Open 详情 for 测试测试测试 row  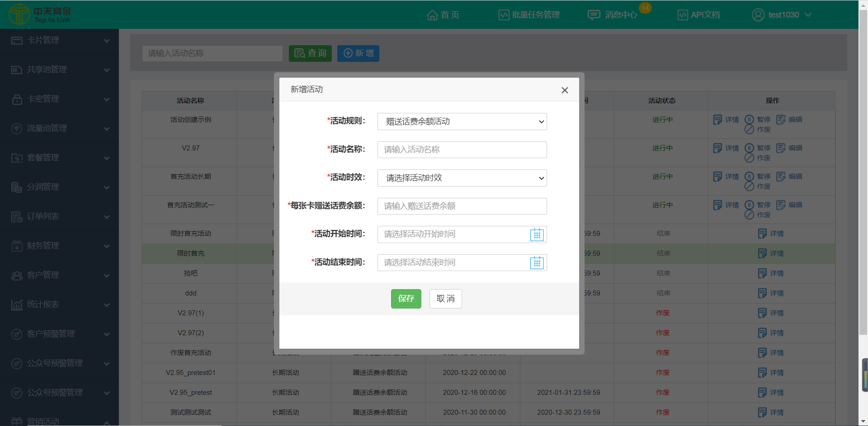click(771, 412)
